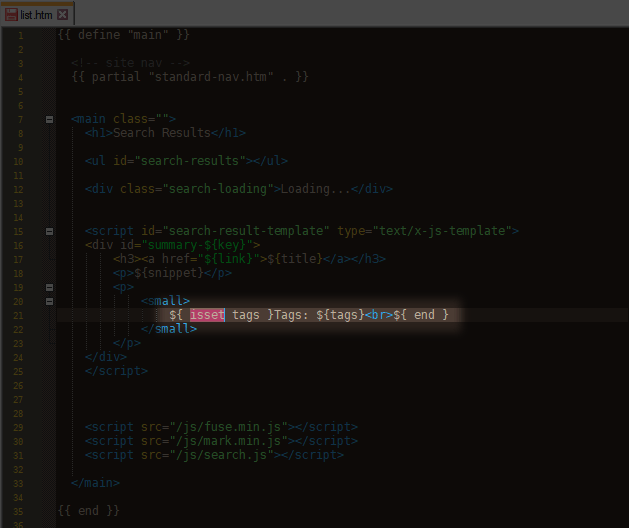Viewport: 629px width, 528px height.
Task: Click line number 1 in the gutter
Action: click(20, 35)
